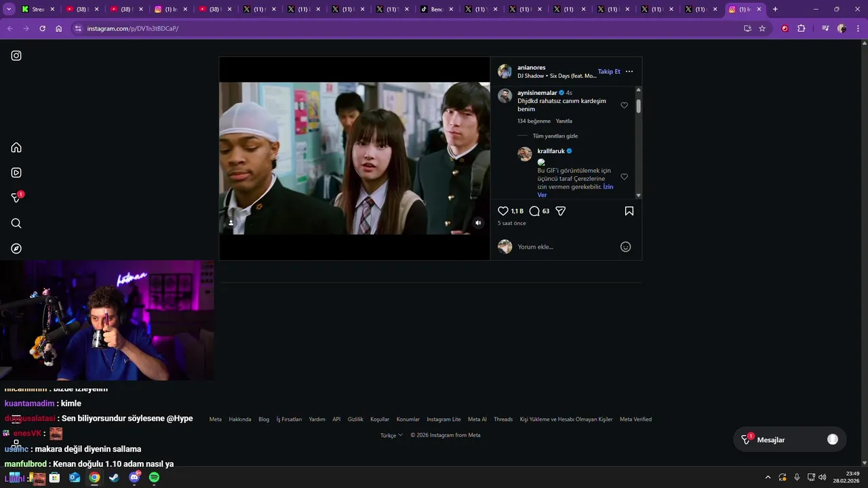Open the Hakkında footer link
Viewport: 868px width, 488px height.
click(x=240, y=420)
